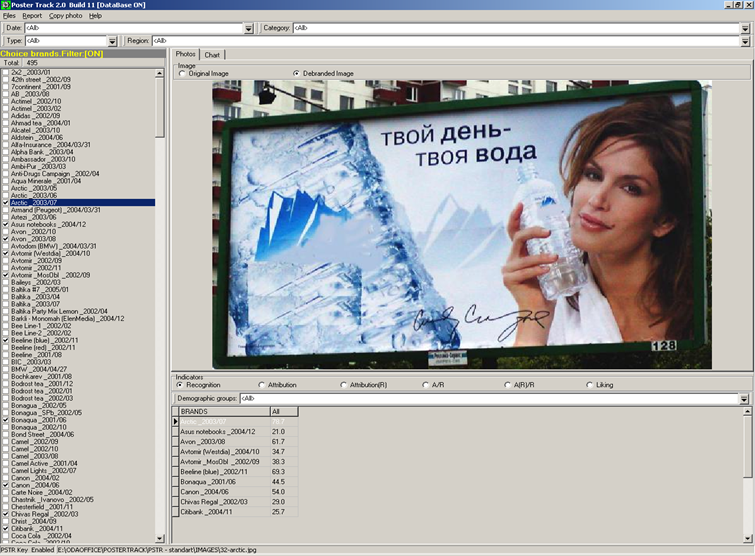
Task: Expand the Category dropdown
Action: pyautogui.click(x=745, y=28)
